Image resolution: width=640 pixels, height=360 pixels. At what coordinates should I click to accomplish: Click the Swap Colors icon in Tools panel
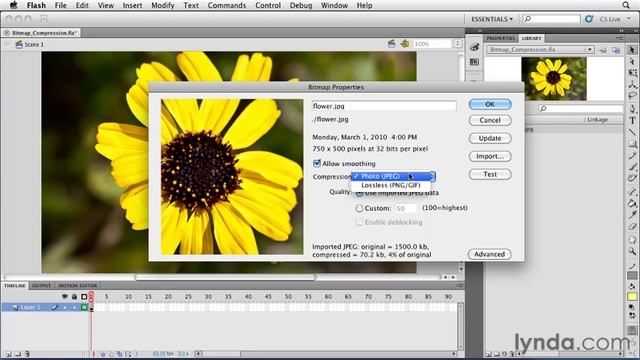pyautogui.click(x=632, y=316)
